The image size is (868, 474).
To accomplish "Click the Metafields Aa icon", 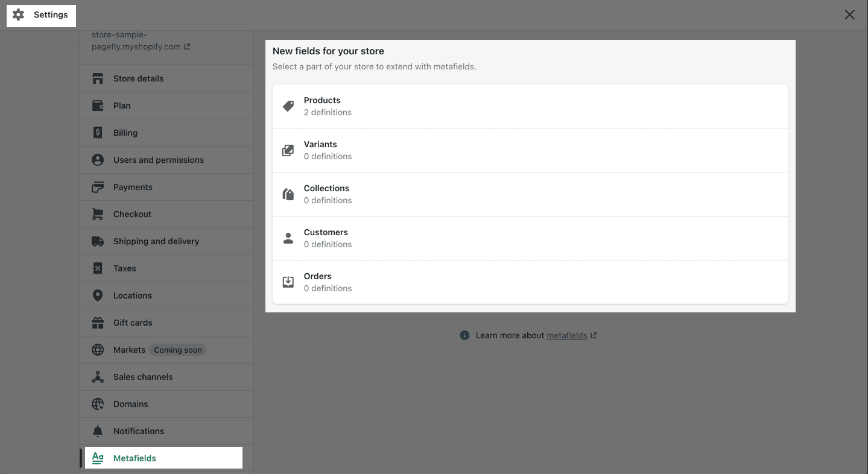I will 98,458.
